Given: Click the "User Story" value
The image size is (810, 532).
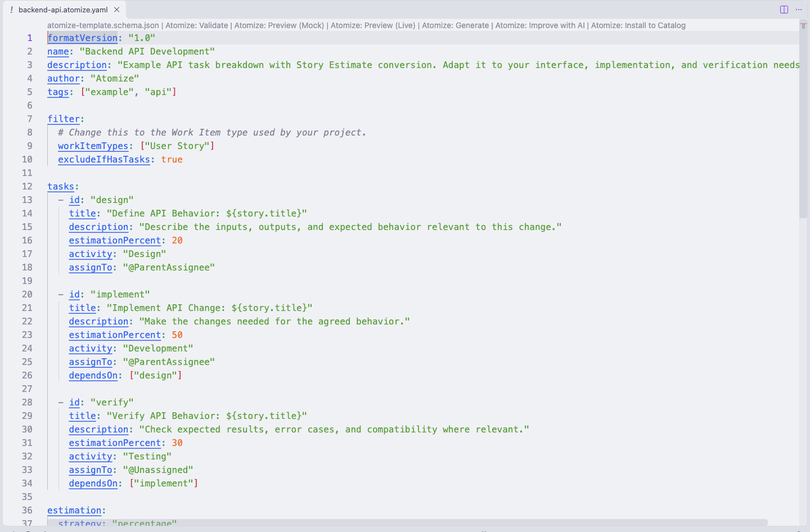Looking at the screenshot, I should click(x=177, y=146).
